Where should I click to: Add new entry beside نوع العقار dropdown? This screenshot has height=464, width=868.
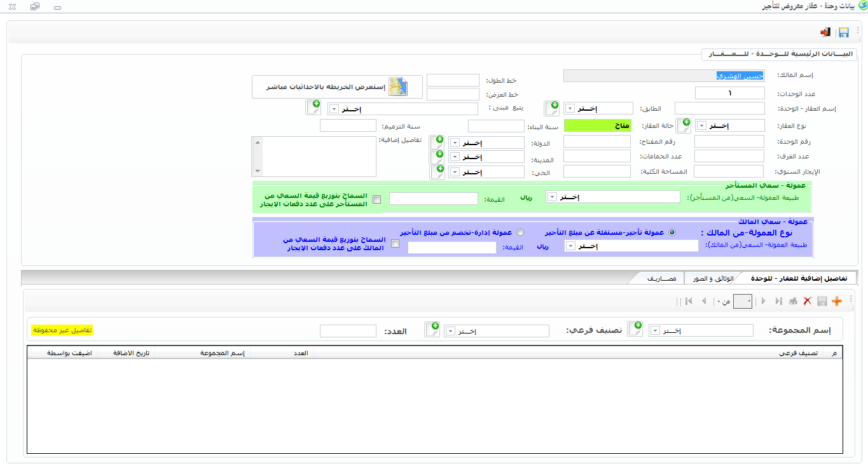pos(683,126)
